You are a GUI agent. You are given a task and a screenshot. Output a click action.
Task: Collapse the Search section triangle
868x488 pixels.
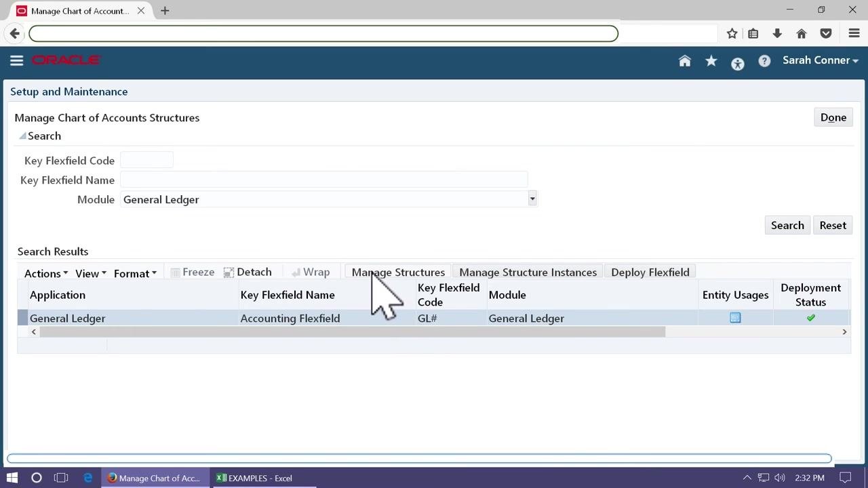[x=22, y=136]
